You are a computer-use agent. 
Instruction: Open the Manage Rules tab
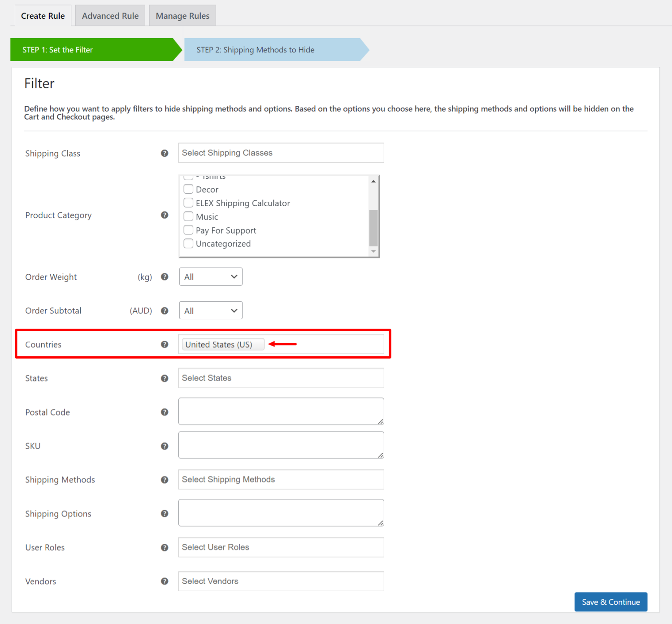tap(182, 15)
